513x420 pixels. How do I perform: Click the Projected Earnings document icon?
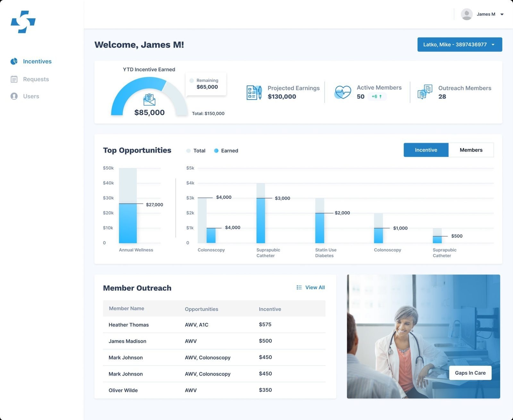tap(254, 92)
